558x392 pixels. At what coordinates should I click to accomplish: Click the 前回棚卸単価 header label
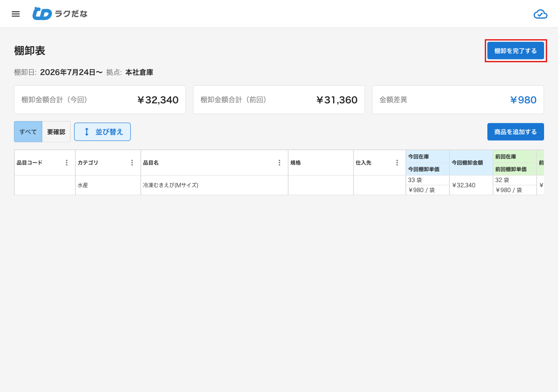[511, 169]
